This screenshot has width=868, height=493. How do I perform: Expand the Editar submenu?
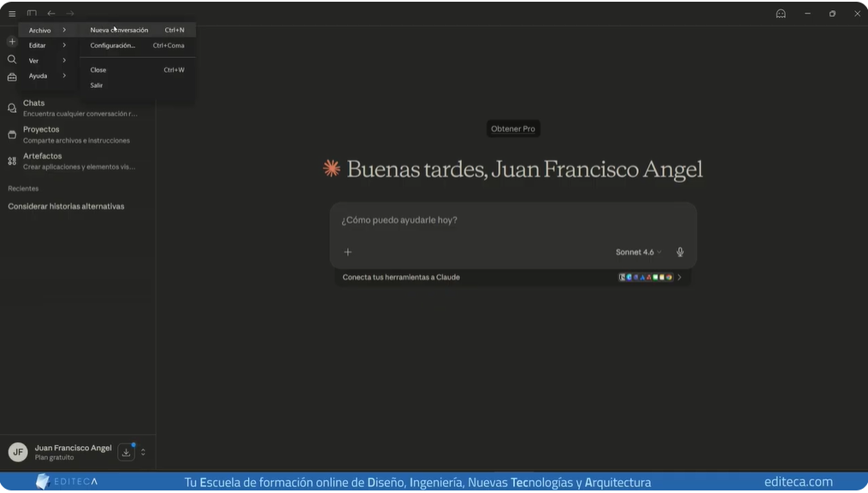pos(39,44)
